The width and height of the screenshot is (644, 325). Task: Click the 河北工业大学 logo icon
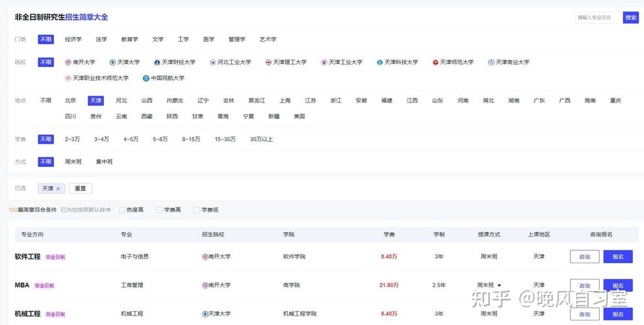[213, 62]
